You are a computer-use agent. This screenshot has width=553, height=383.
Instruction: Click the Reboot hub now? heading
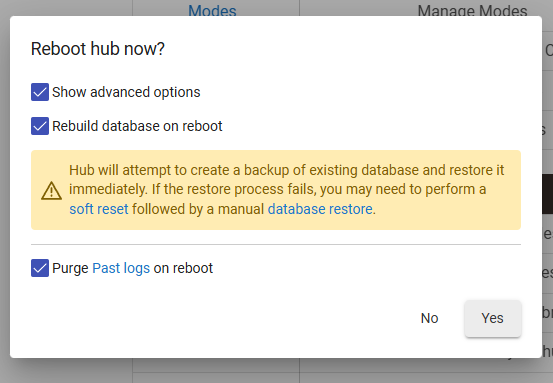point(98,49)
